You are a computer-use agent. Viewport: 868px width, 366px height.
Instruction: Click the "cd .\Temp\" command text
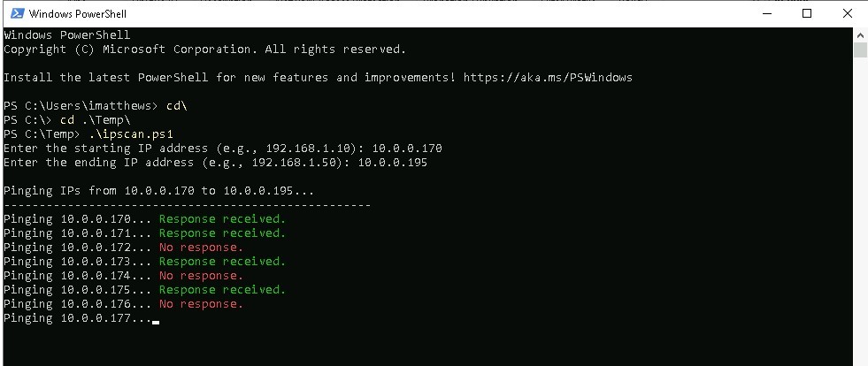pos(96,120)
